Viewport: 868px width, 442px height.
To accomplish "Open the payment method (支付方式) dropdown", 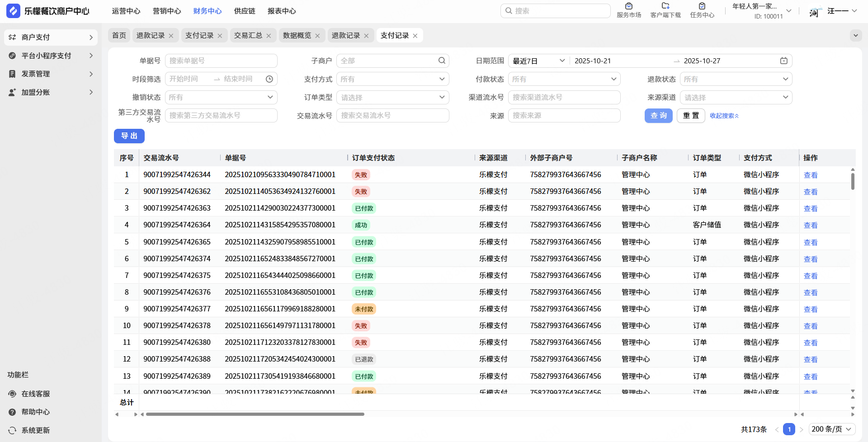I will tap(392, 79).
